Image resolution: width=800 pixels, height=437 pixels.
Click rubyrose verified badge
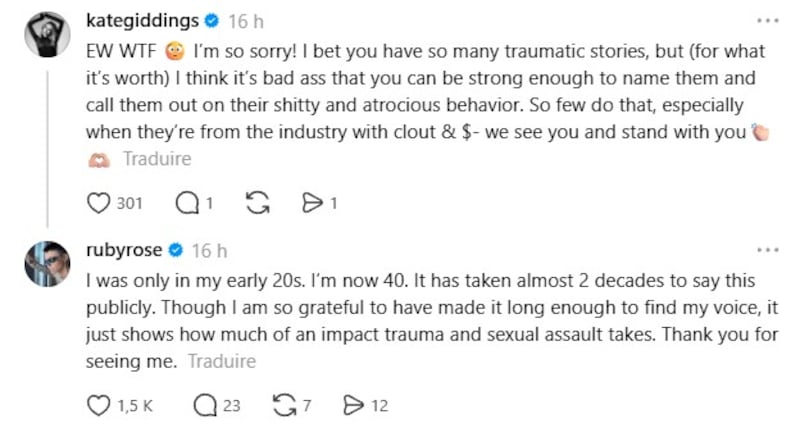[174, 250]
